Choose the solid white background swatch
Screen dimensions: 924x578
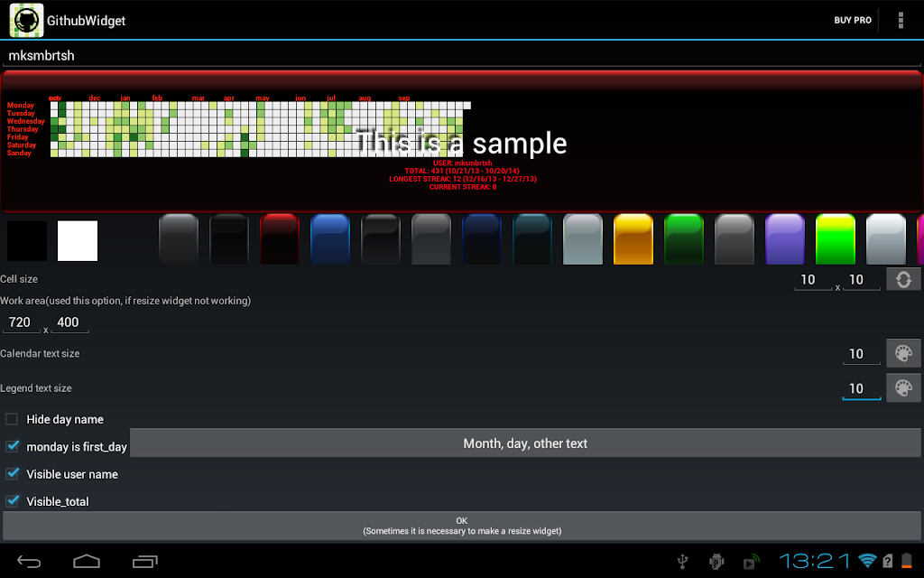[x=78, y=240]
